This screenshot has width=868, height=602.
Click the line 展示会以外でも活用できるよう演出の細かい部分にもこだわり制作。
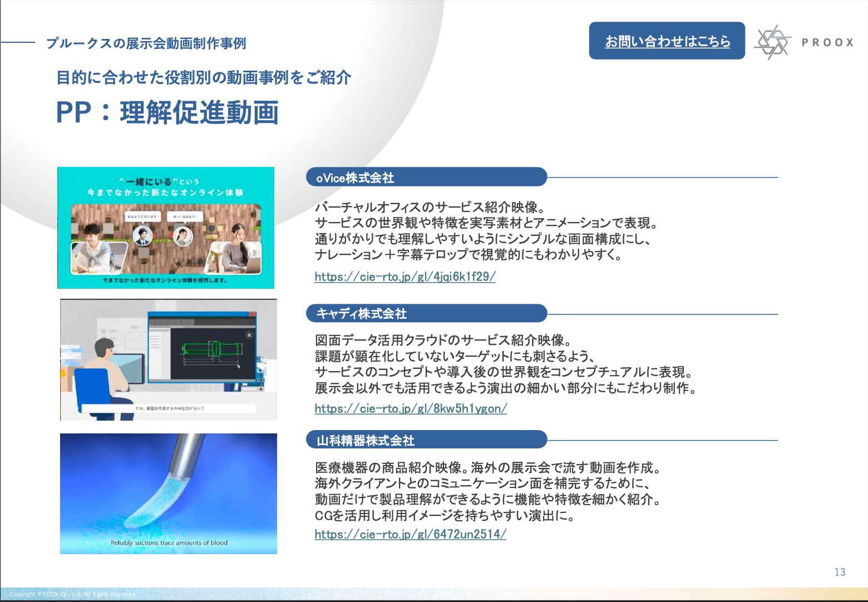[x=506, y=388]
